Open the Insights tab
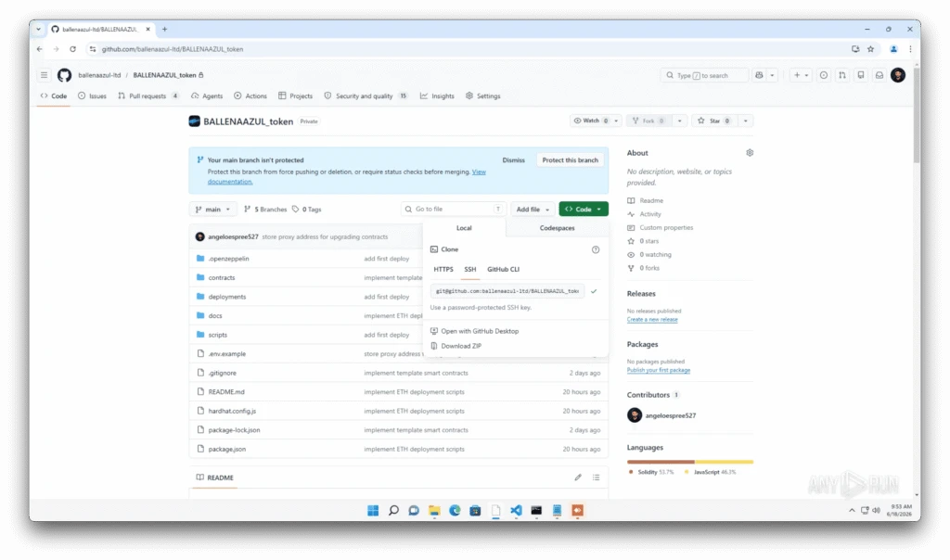The height and width of the screenshot is (560, 950). click(437, 96)
